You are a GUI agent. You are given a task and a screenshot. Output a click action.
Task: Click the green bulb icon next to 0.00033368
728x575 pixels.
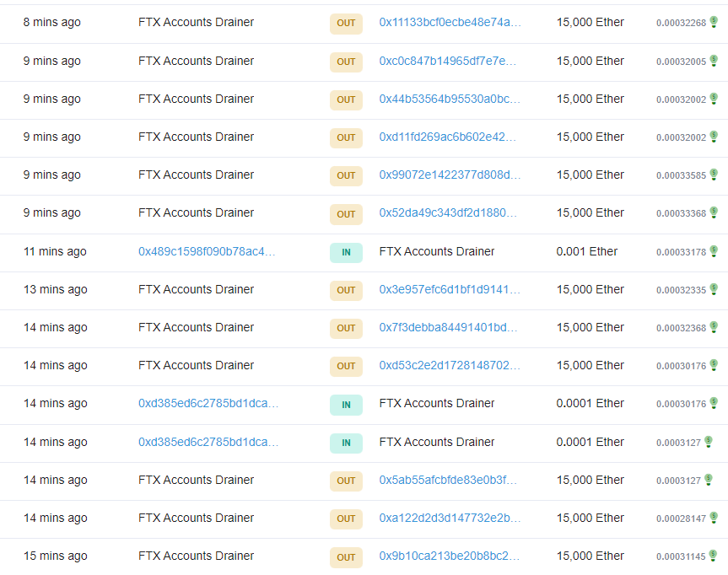click(714, 212)
